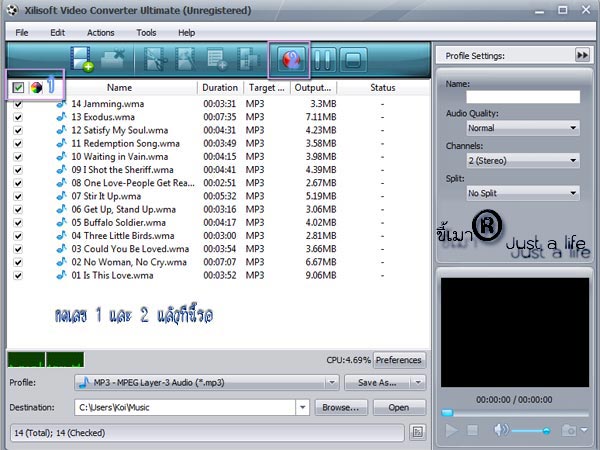Start converting with the red Convert button
The height and width of the screenshot is (450, 600).
coord(292,59)
